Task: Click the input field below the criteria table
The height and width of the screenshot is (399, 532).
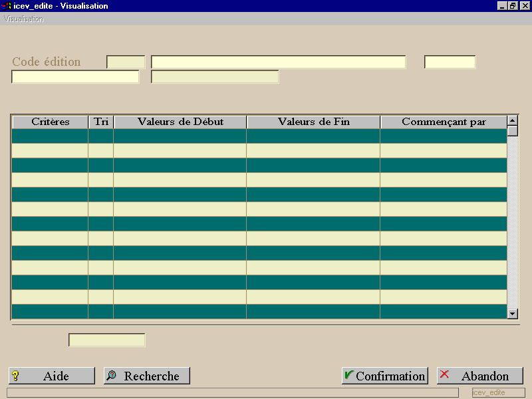Action: (x=107, y=340)
